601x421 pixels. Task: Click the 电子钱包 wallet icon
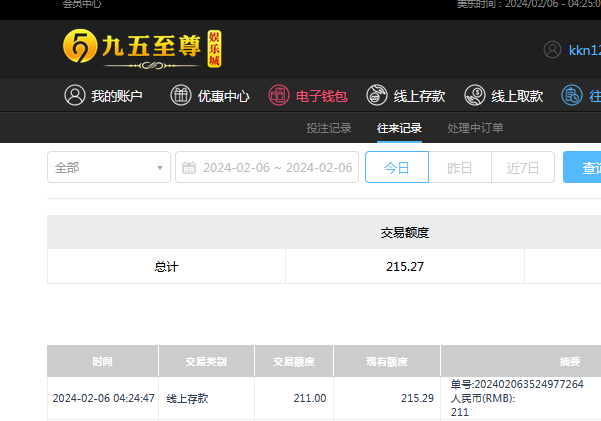coord(279,95)
